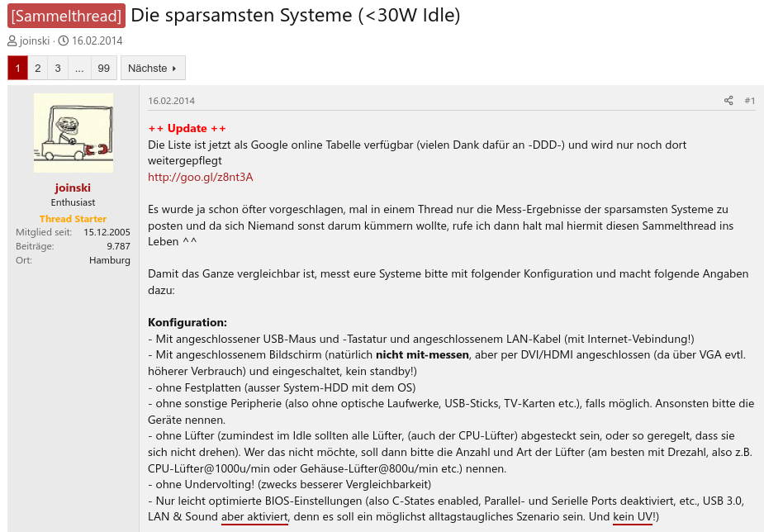Click thread author joinski under the title
This screenshot has height=532, width=764.
coord(34,41)
